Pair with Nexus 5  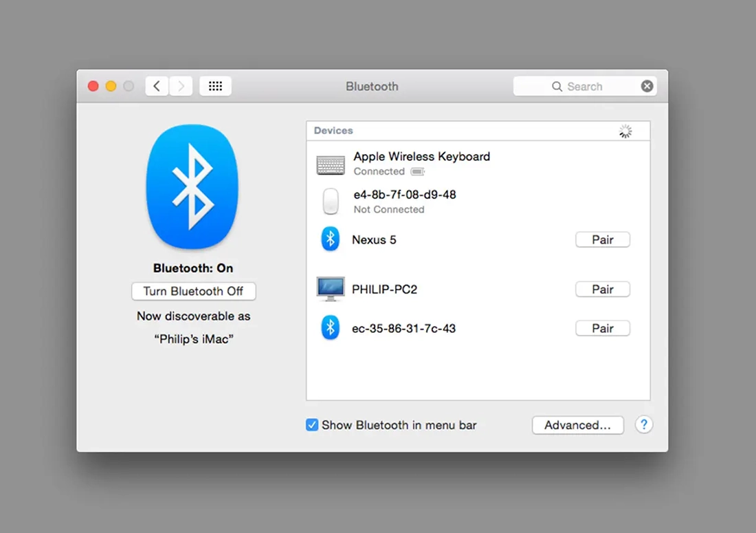point(602,239)
